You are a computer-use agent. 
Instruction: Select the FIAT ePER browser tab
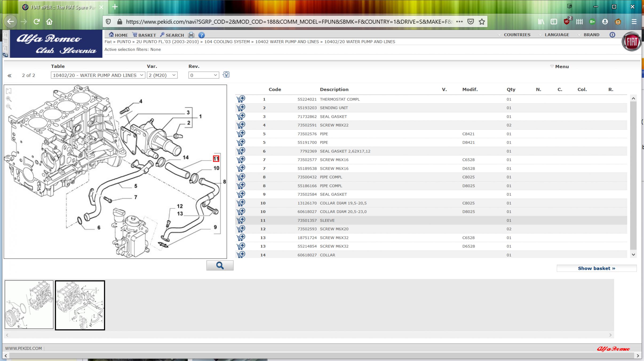(63, 7)
